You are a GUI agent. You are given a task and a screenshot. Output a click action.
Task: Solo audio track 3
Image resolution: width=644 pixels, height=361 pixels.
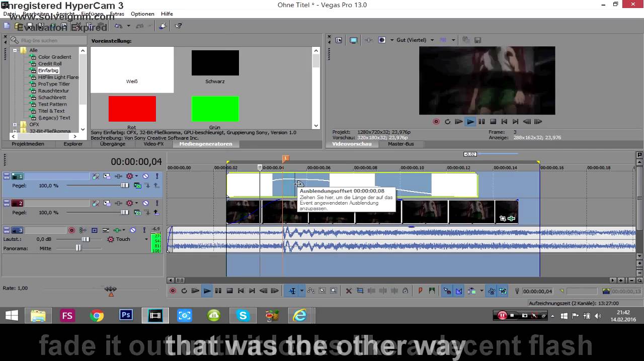(144, 230)
